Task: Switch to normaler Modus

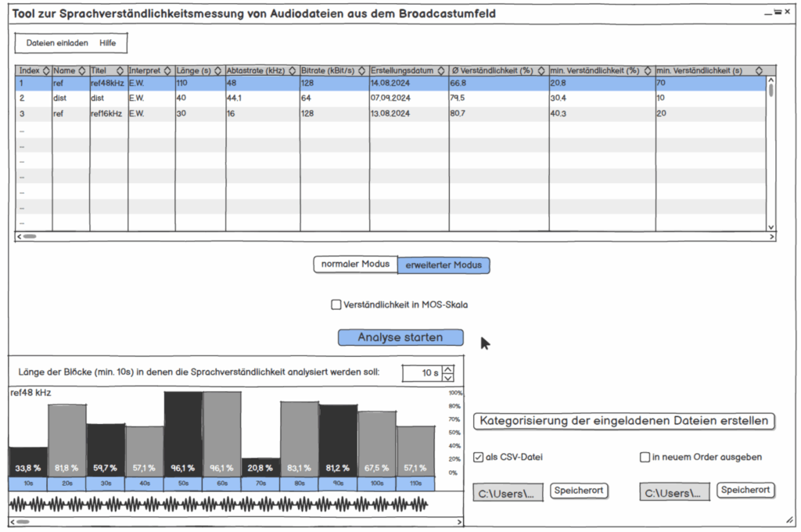Action: pyautogui.click(x=355, y=264)
